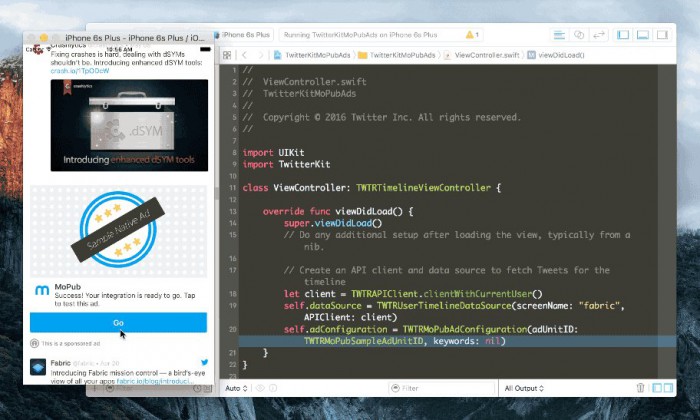This screenshot has height=420, width=700.
Task: Open the related items grid icon
Action: (x=225, y=54)
